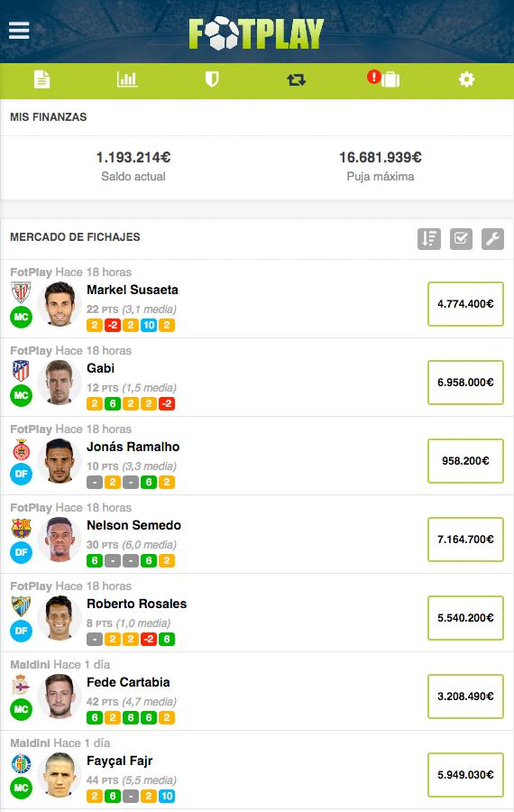Click the Puja máxima 16.681.939€ amount
Viewport: 514px width, 812px height.
(381, 157)
